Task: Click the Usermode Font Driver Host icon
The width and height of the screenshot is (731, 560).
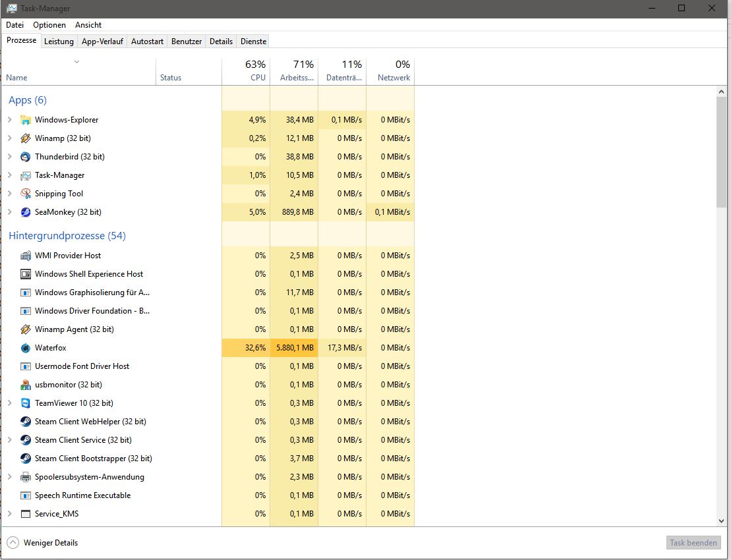Action: tap(26, 367)
